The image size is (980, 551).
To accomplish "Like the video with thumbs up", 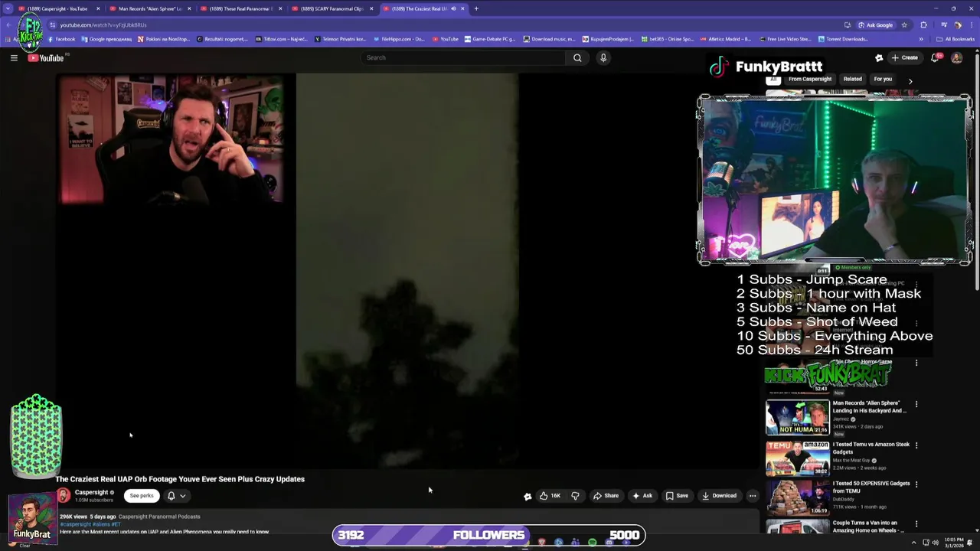I will tap(550, 496).
